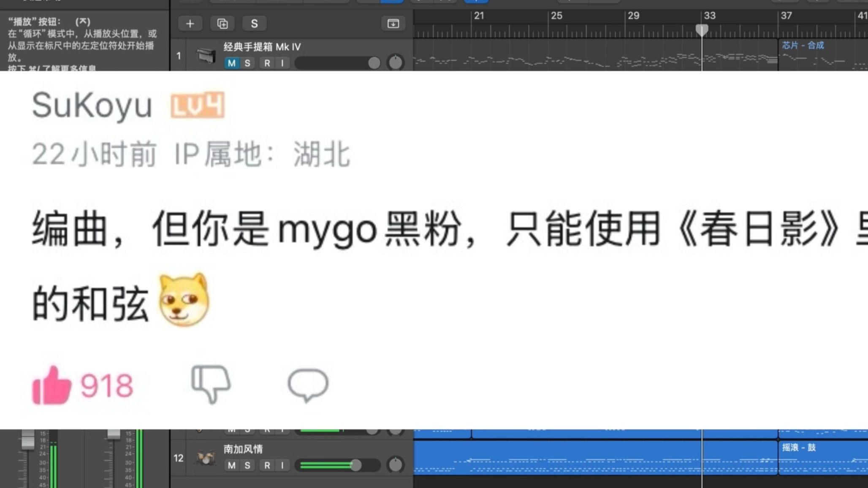
Task: Select the track name 南加风情
Action: pos(243,449)
